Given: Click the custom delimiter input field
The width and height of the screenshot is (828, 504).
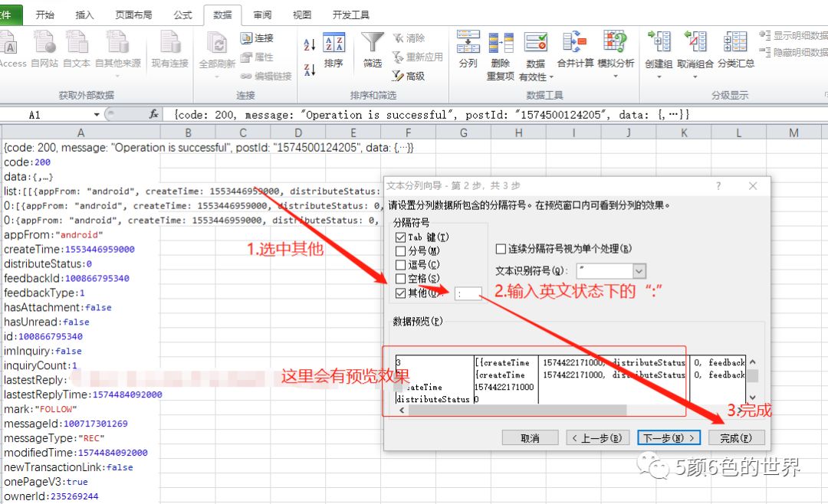Looking at the screenshot, I should coord(468,293).
